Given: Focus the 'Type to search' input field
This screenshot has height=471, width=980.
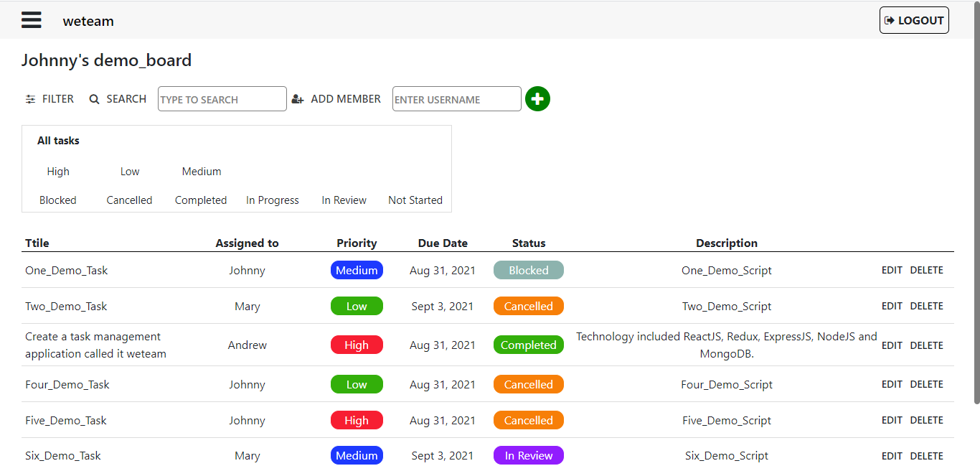Looking at the screenshot, I should click(222, 99).
